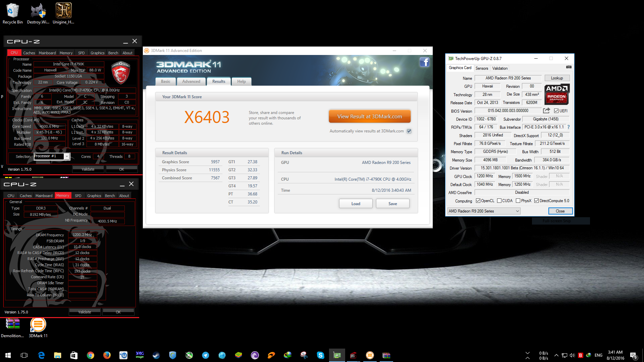Open Task View on the taskbar

pyautogui.click(x=24, y=355)
